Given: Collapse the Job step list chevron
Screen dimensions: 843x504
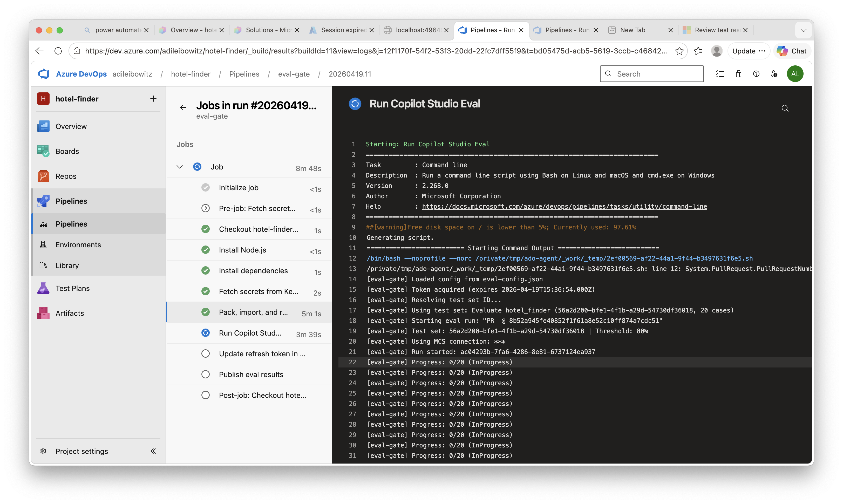Looking at the screenshot, I should (x=179, y=166).
